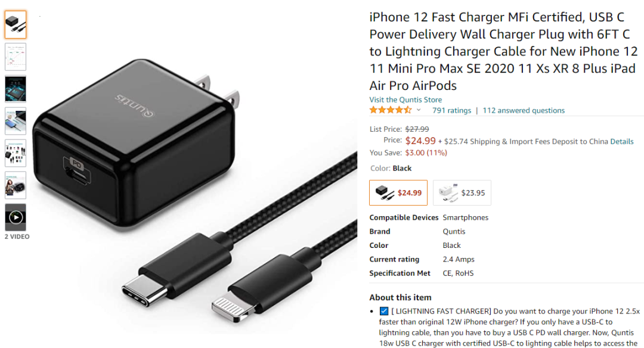Open the 112 answered questions link

click(x=524, y=110)
